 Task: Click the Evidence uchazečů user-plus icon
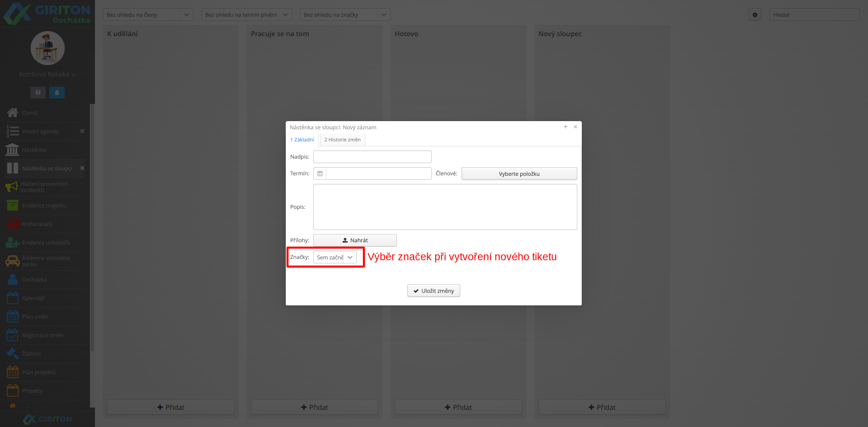[13, 242]
